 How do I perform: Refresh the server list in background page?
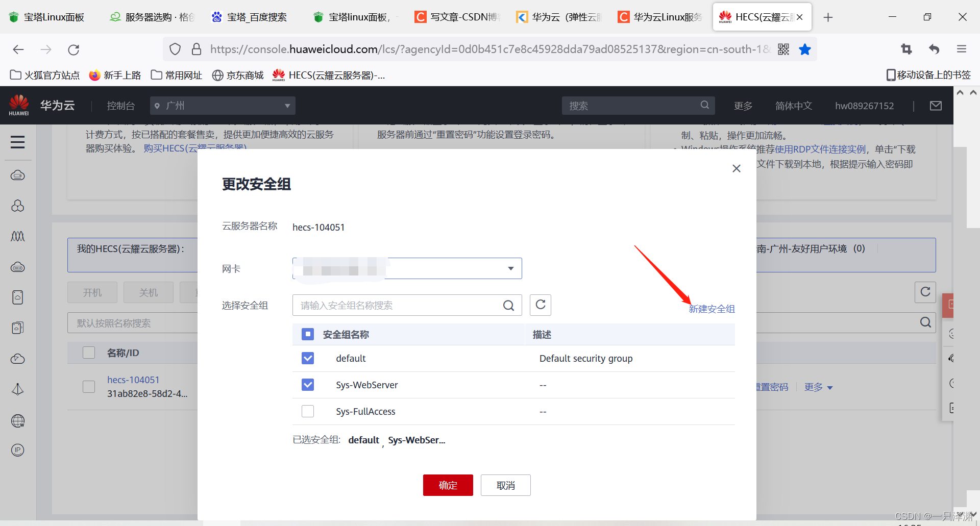pyautogui.click(x=925, y=292)
